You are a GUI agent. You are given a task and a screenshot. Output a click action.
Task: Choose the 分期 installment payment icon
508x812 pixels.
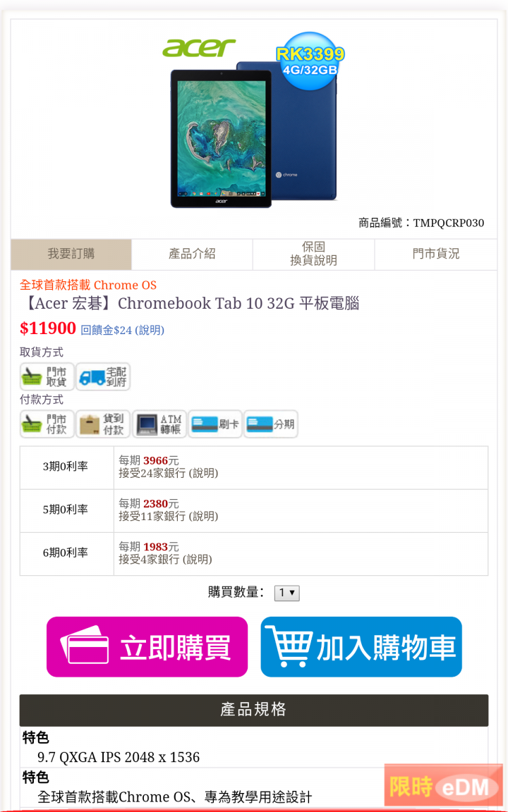click(x=271, y=424)
